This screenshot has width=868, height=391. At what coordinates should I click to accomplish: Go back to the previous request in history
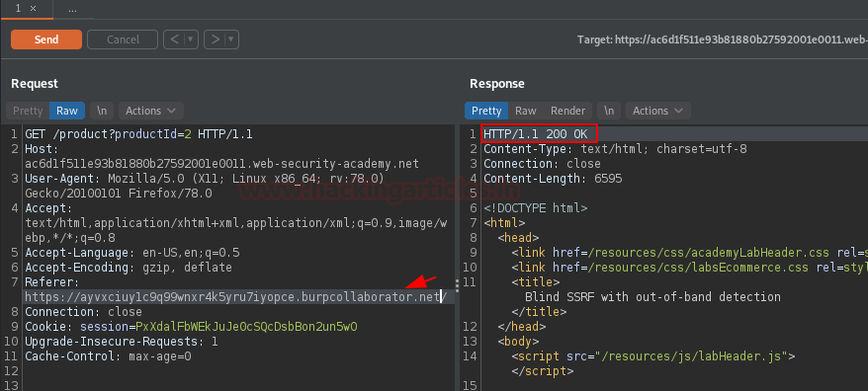click(174, 39)
